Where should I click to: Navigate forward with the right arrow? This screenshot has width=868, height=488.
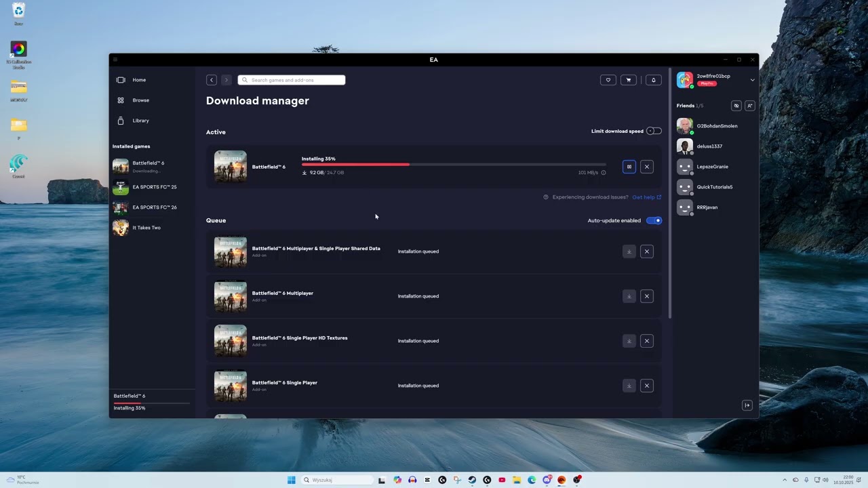[x=226, y=80]
